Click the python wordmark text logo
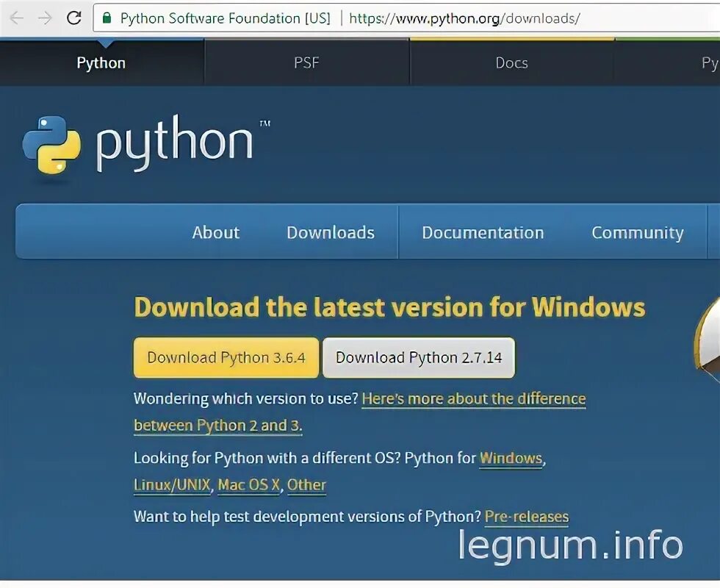 [175, 143]
